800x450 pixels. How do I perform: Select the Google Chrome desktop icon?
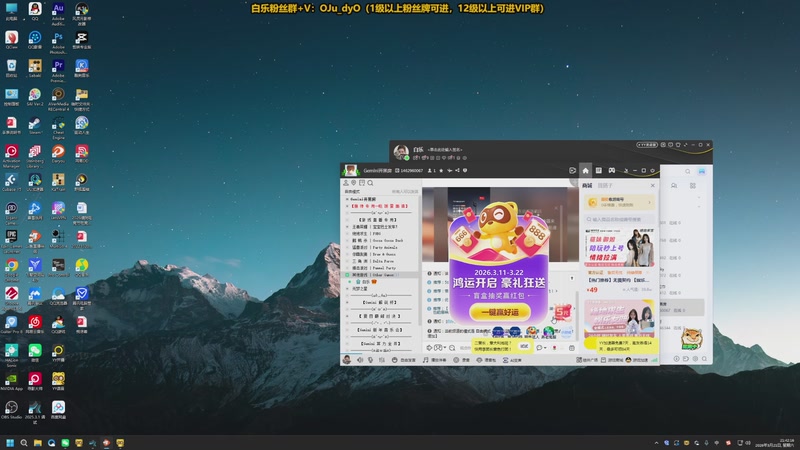point(11,270)
